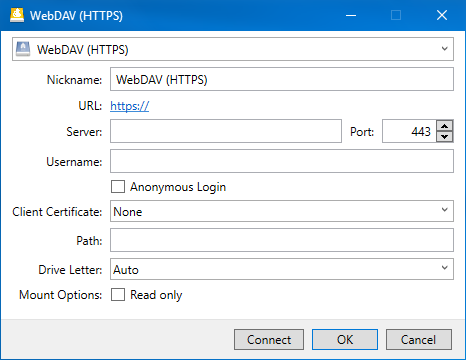Focus the Nickname text field
Screen dimensions: 466x360
(x=282, y=79)
